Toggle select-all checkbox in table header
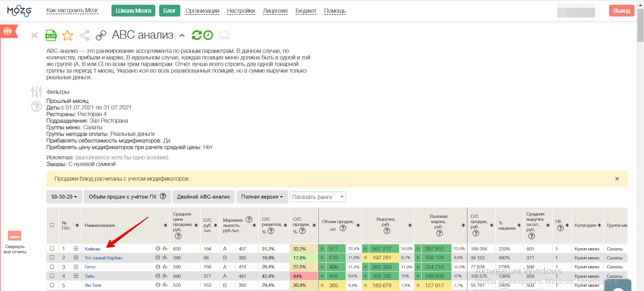644x291 pixels. click(x=52, y=225)
